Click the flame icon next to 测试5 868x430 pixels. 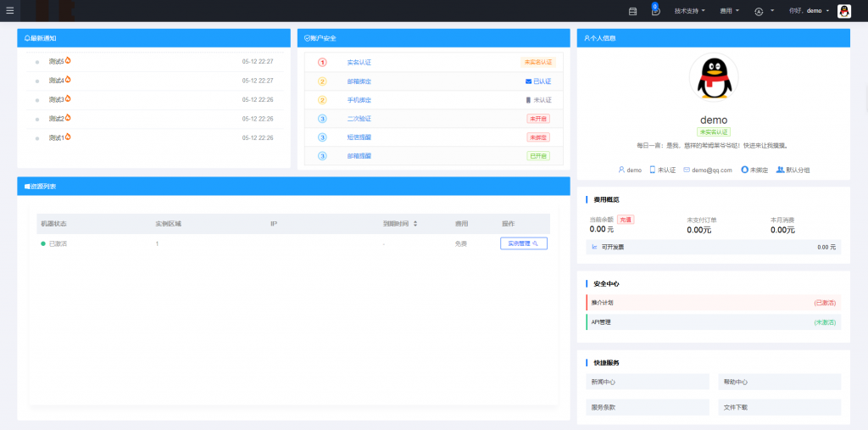coord(68,61)
